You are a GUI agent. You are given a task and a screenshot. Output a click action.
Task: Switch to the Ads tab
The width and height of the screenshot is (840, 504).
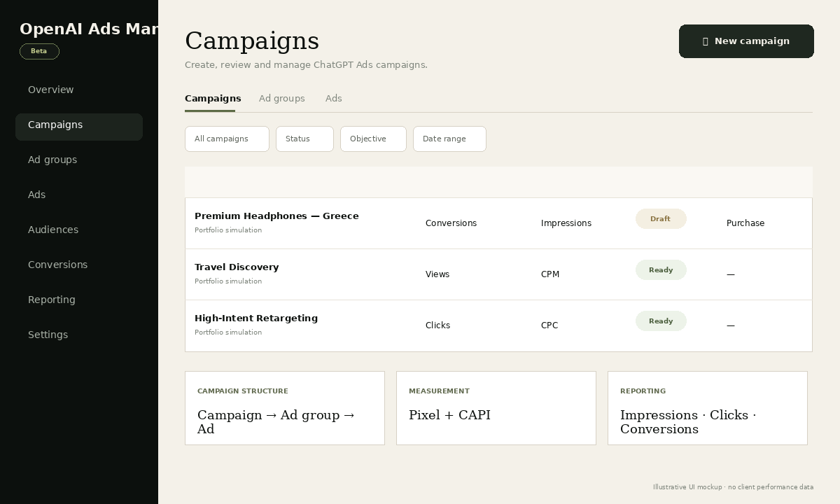click(334, 99)
